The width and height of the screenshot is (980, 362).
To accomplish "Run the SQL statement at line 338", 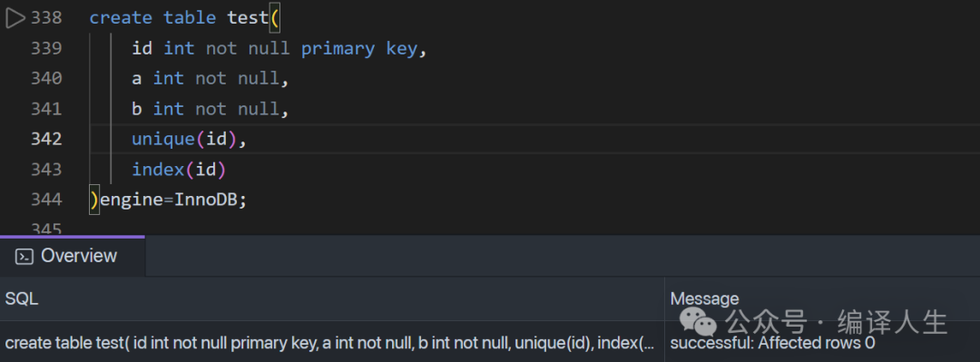I will pyautogui.click(x=15, y=18).
